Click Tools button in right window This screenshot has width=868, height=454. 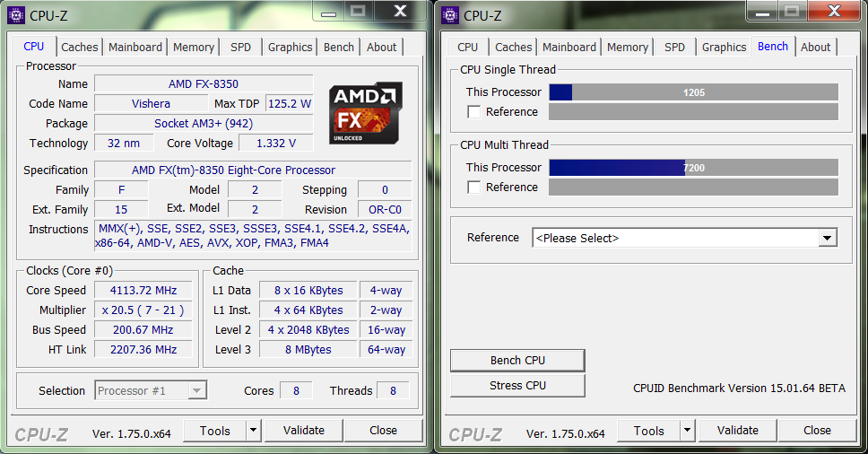(x=649, y=430)
